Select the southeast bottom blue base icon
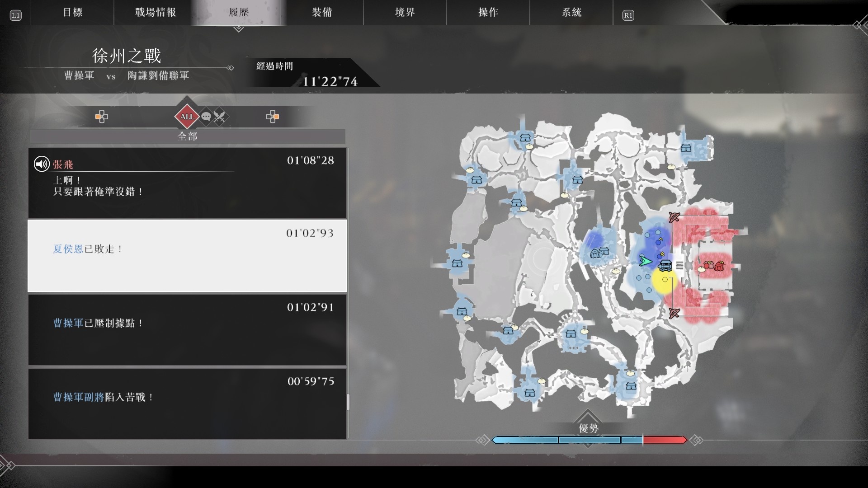Image resolution: width=868 pixels, height=488 pixels. (x=631, y=386)
